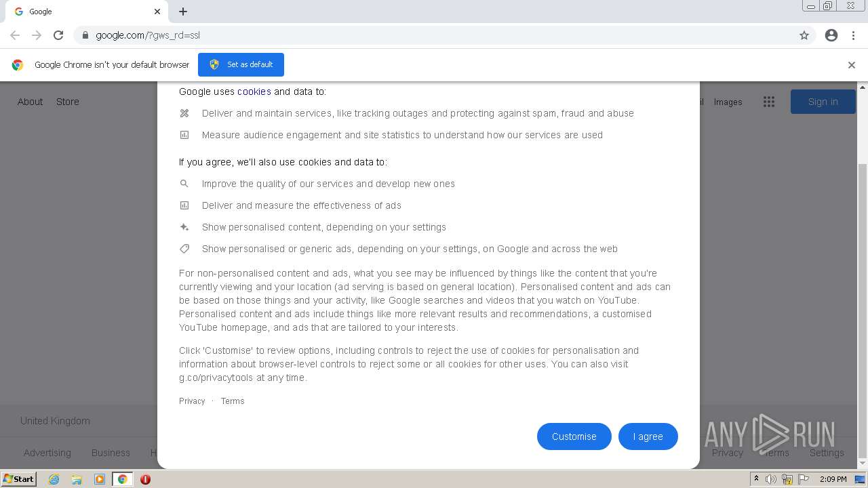Screen dimensions: 868x488
Task: Click the address bar URL
Action: pos(148,35)
